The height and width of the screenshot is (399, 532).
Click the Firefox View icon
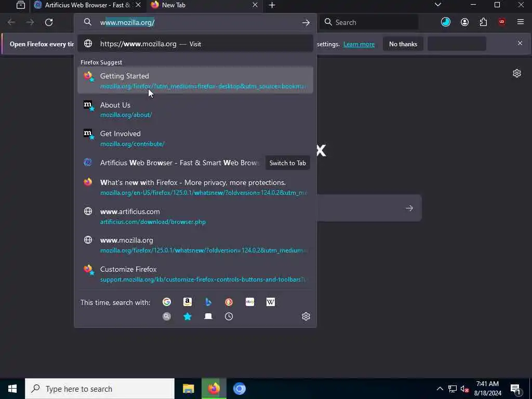click(x=21, y=5)
